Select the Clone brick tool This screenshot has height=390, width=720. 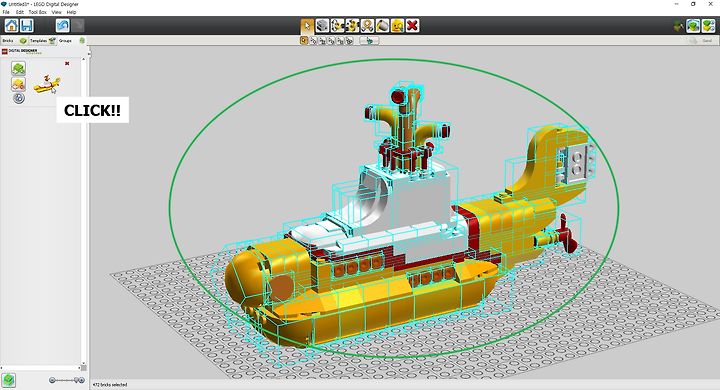tap(322, 26)
